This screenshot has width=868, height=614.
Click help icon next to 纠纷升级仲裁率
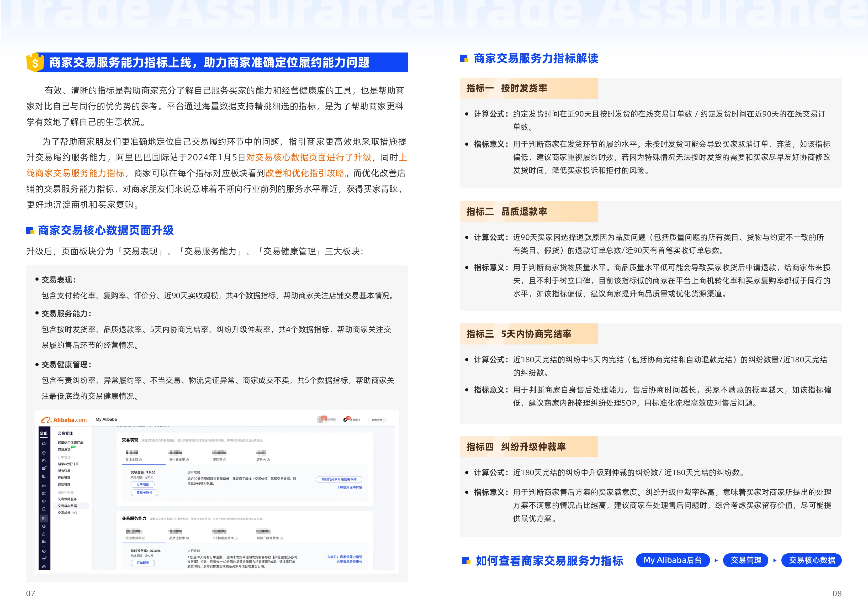pos(281,538)
